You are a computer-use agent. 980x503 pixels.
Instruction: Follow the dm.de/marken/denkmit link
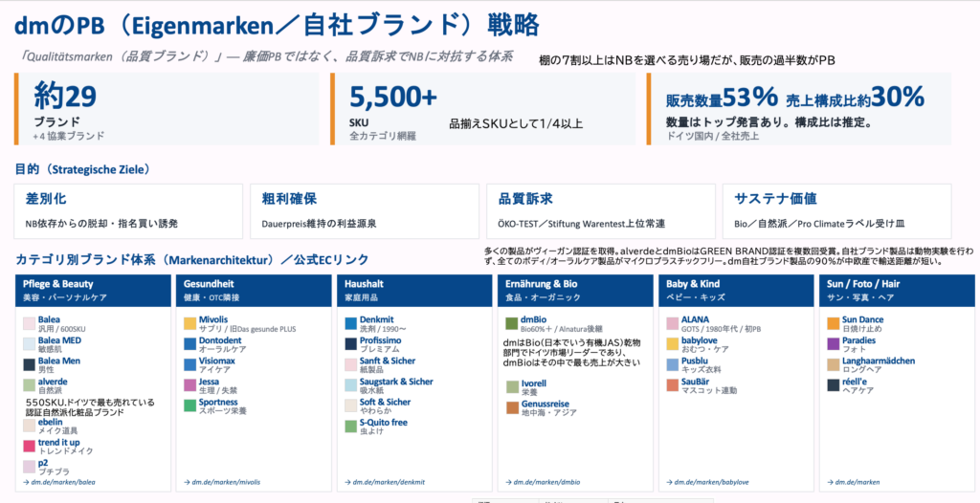pos(385,482)
